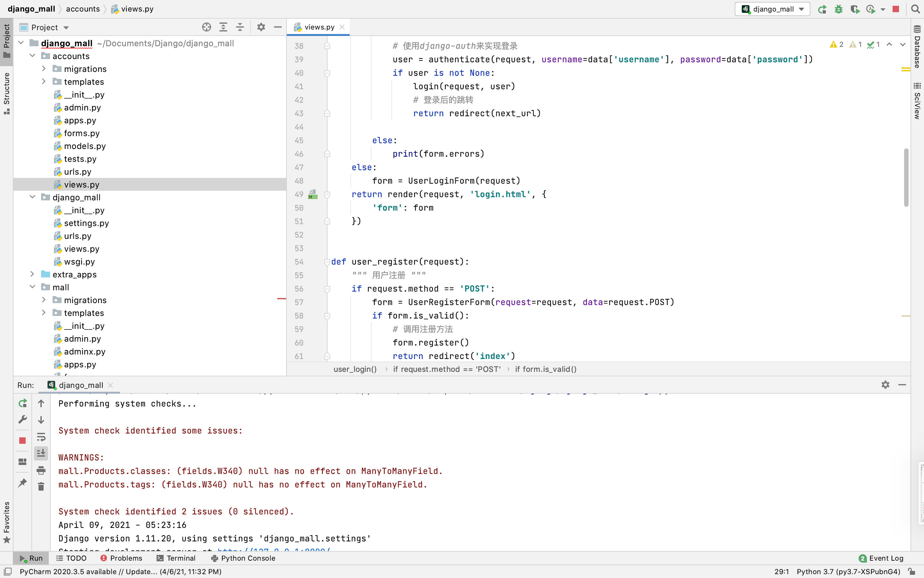Stop process via red square in Run panel
The width and height of the screenshot is (924, 578).
click(x=22, y=441)
